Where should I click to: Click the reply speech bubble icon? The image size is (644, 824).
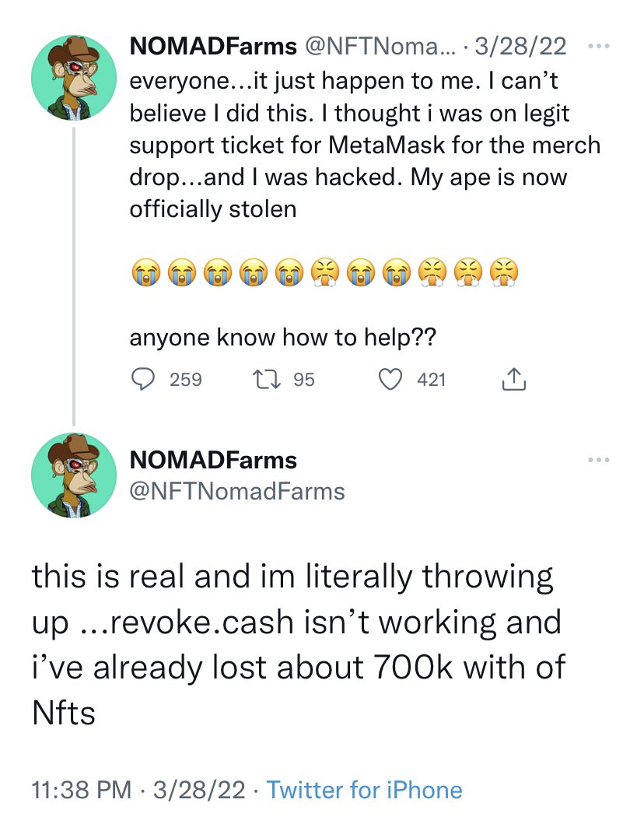pos(142,379)
